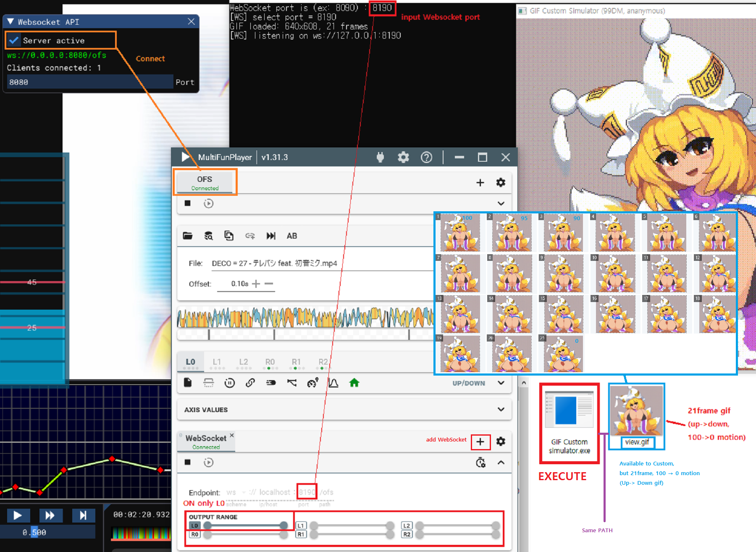Close the Websocket API window

(x=191, y=21)
